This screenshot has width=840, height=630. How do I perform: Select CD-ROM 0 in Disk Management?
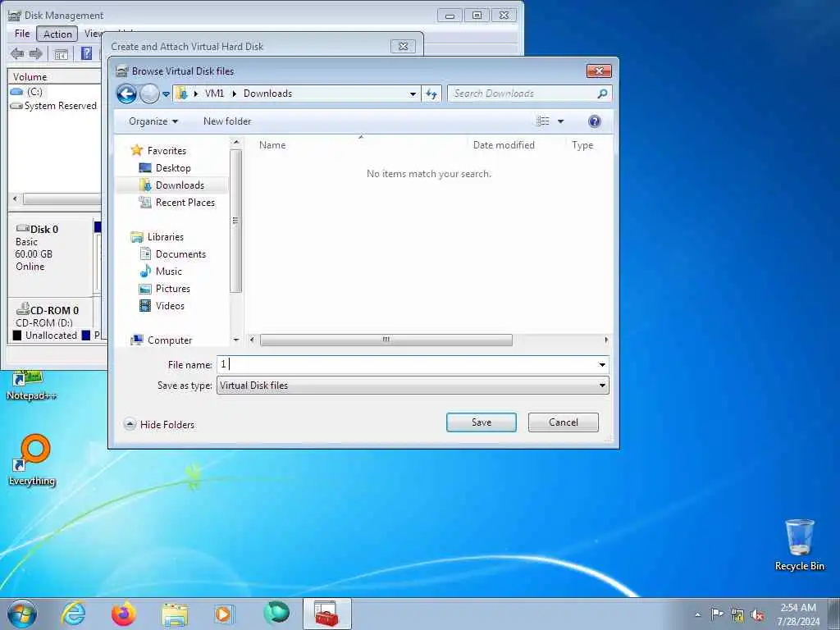(x=47, y=311)
